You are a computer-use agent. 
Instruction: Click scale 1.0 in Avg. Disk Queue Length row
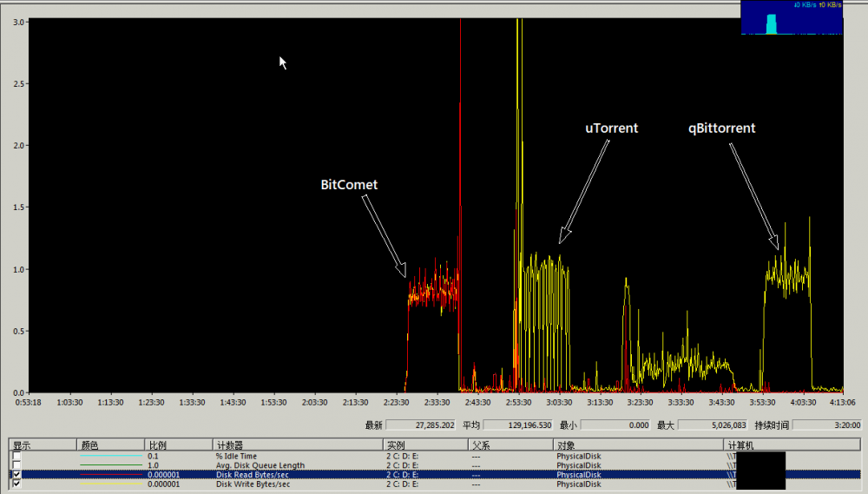click(153, 465)
